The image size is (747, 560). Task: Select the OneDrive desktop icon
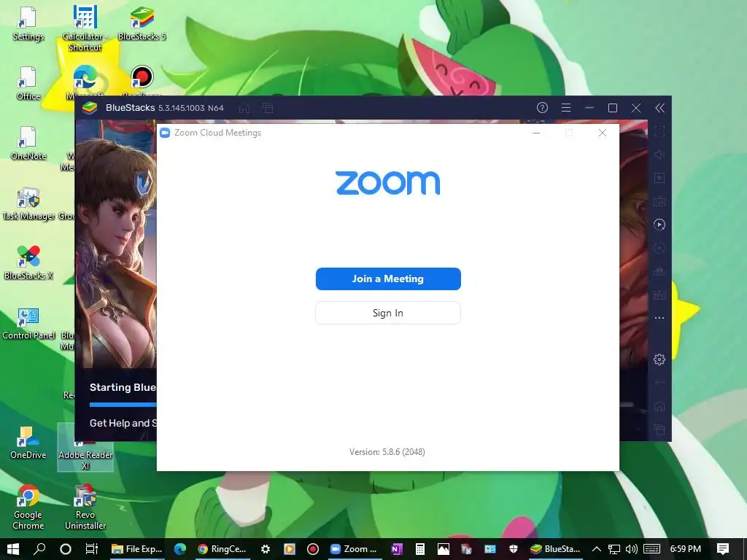tap(28, 443)
